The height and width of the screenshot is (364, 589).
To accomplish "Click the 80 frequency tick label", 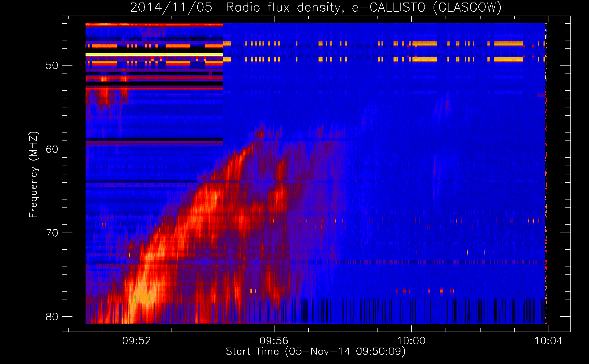I will 52,317.
